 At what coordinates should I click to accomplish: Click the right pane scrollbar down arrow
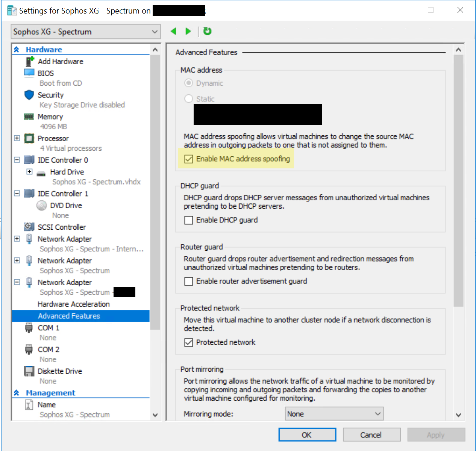point(458,415)
